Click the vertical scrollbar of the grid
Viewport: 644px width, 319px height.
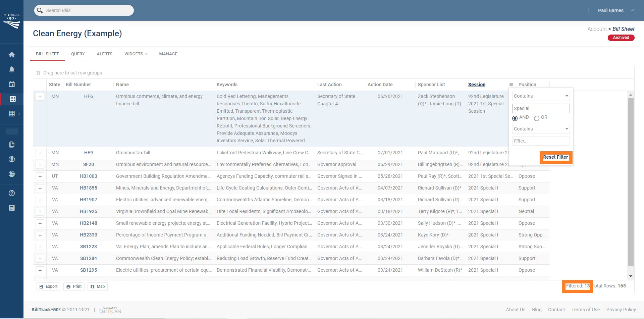point(631,181)
